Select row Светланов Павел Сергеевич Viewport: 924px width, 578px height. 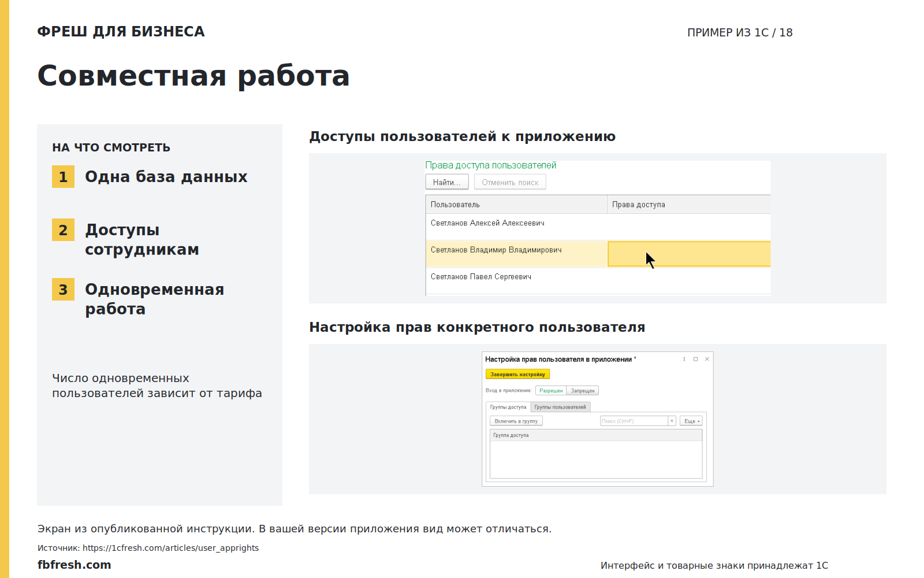598,280
